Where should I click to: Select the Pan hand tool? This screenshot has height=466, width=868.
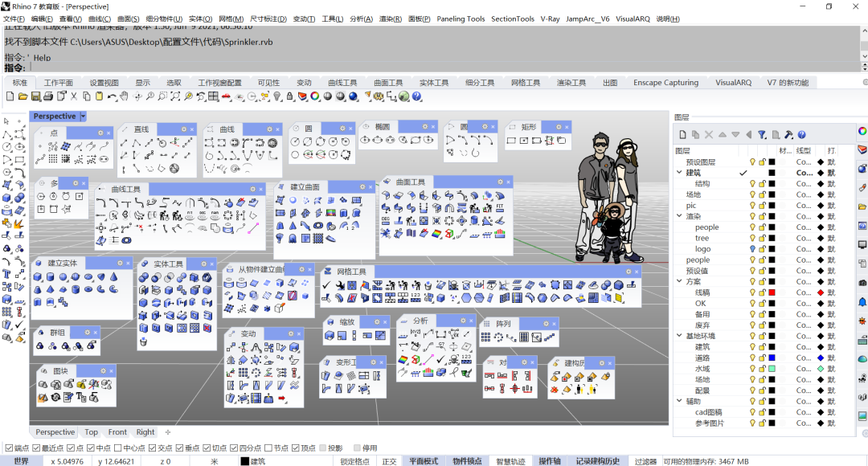124,96
